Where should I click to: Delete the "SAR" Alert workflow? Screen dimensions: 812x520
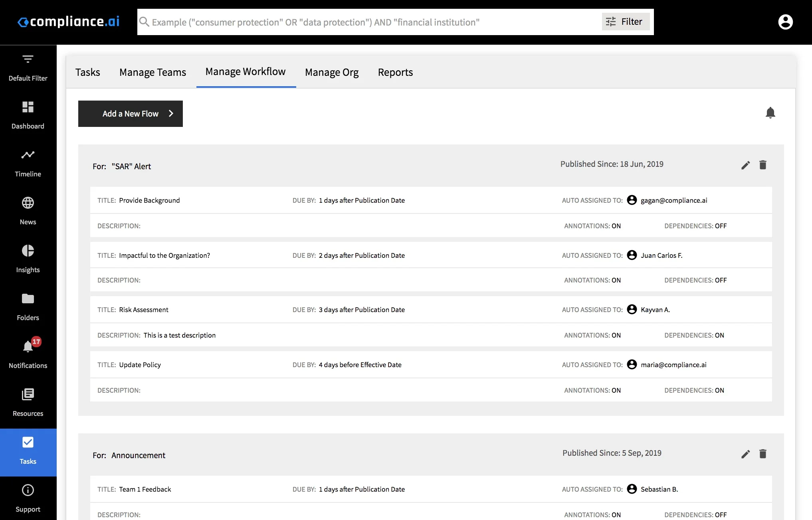(x=762, y=165)
